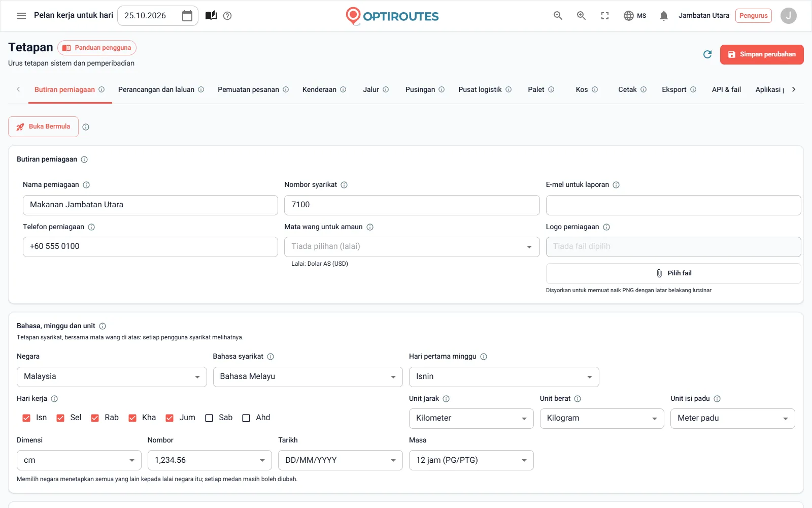812x508 pixels.
Task: Switch to the Kenderaan tab
Action: pos(324,90)
